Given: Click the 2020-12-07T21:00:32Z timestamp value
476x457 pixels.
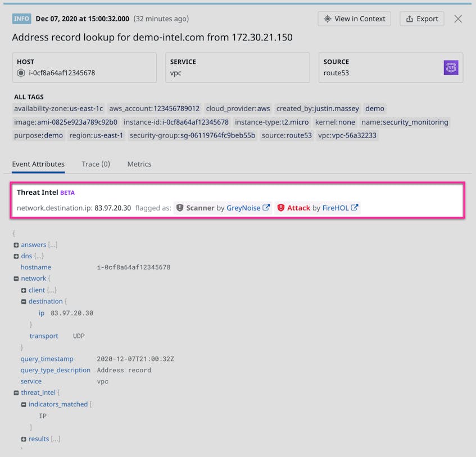Looking at the screenshot, I should [x=135, y=359].
